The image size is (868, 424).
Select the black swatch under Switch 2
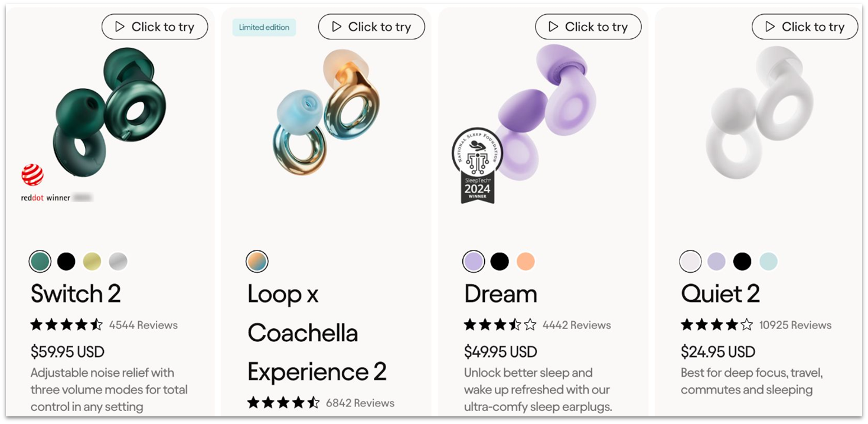[66, 260]
